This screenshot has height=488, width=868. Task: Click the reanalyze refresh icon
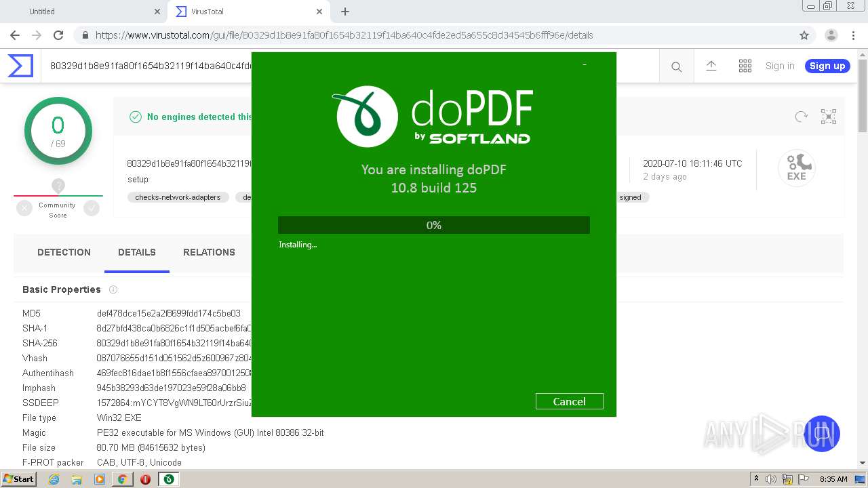(801, 117)
